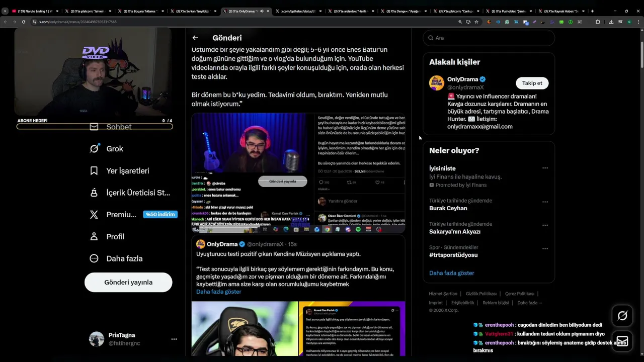The width and height of the screenshot is (644, 362).
Task: Open Erişilebilirlik footer link
Action: (462, 303)
